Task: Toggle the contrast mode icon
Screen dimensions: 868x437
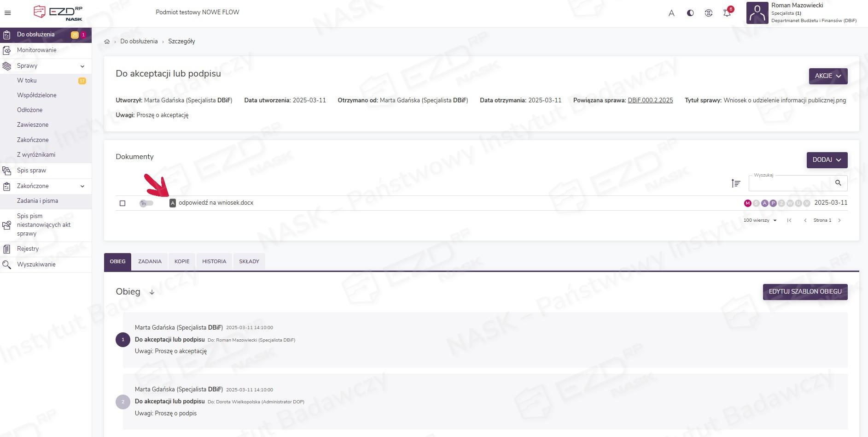Action: click(690, 13)
